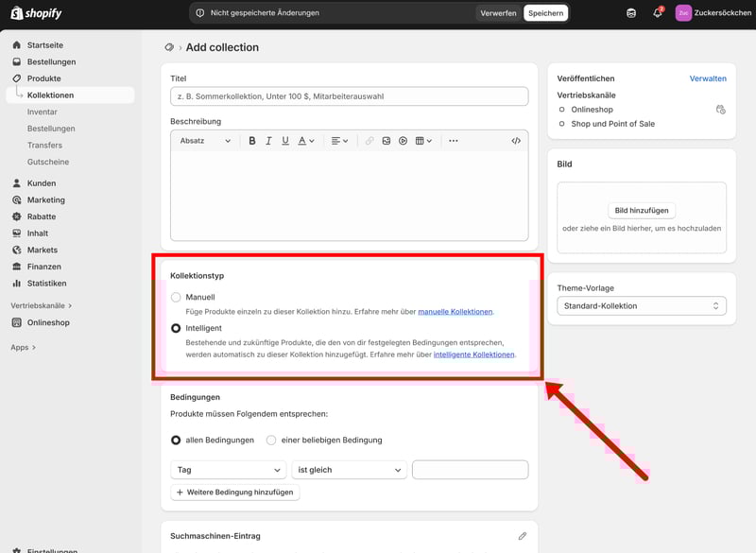Select the Intelligent collection type
The width and height of the screenshot is (756, 553).
click(x=176, y=328)
